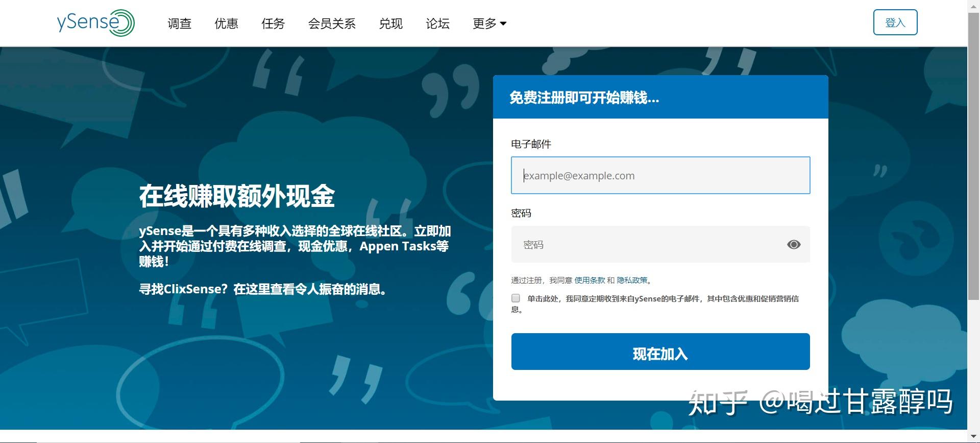
Task: Click the scrollbar down arrow
Action: (974, 438)
